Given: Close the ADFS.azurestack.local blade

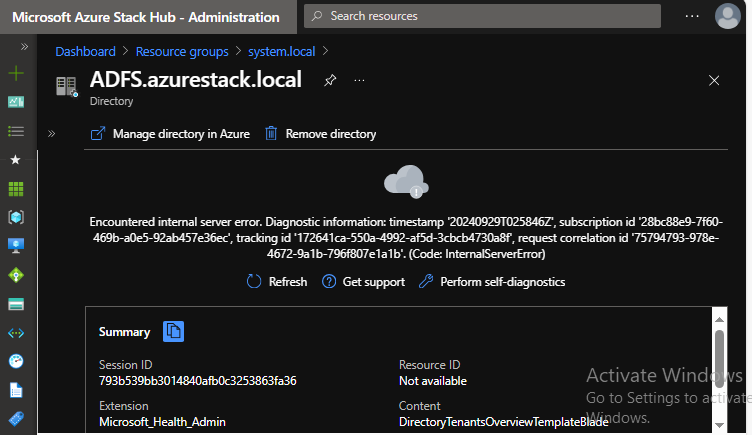Looking at the screenshot, I should click(x=714, y=81).
